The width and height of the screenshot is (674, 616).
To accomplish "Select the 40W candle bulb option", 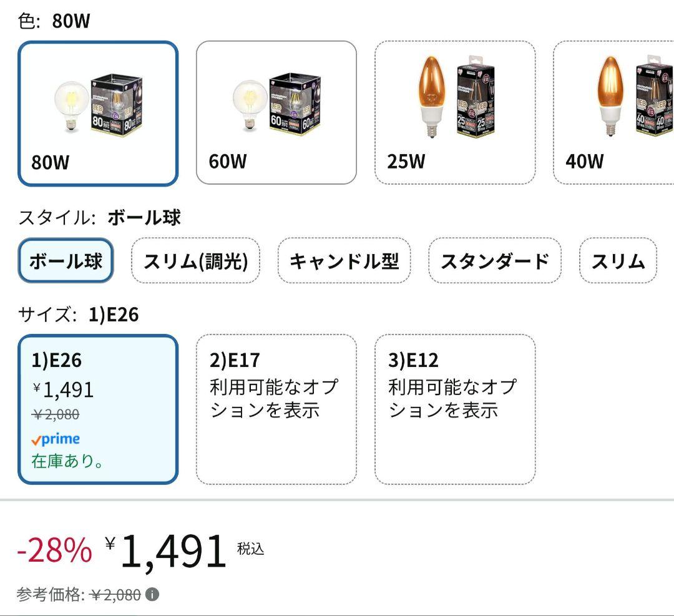I will pyautogui.click(x=613, y=113).
